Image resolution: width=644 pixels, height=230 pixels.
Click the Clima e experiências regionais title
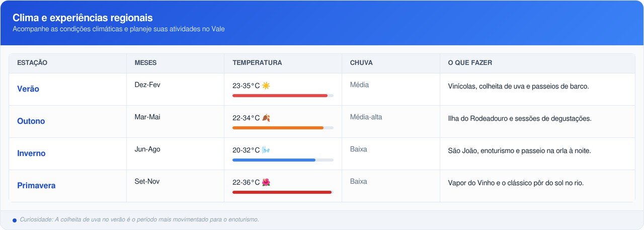(x=83, y=18)
